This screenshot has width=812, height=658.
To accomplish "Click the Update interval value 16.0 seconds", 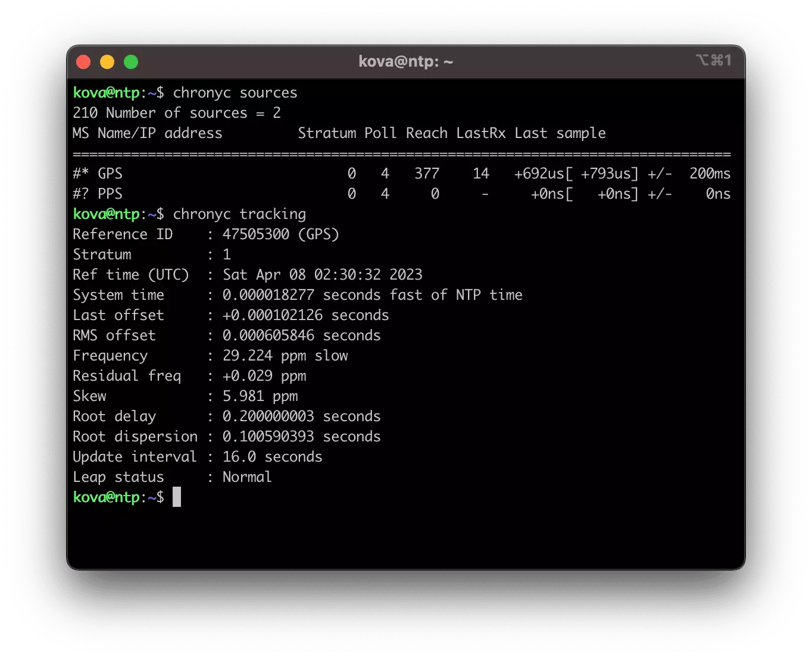I will 272,457.
